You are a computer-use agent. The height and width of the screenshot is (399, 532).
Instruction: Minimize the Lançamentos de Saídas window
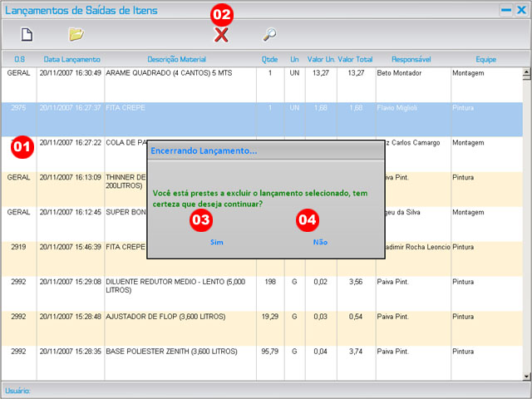pyautogui.click(x=505, y=10)
